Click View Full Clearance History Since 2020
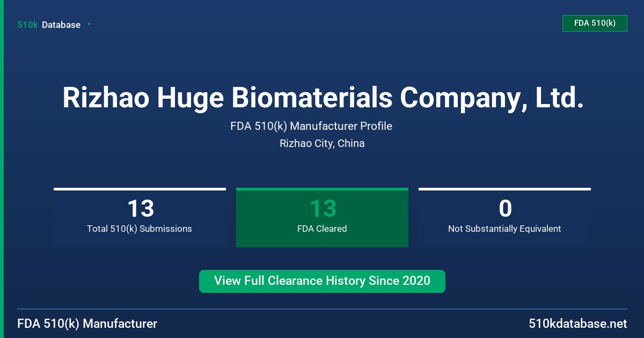The image size is (644, 338). (322, 281)
